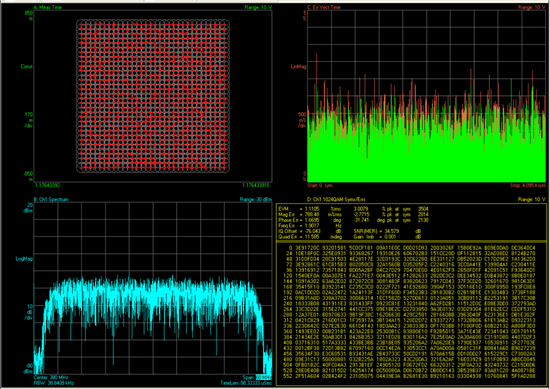
Task: Select the 'A: Meas Time' trace title
Action: (47, 7)
